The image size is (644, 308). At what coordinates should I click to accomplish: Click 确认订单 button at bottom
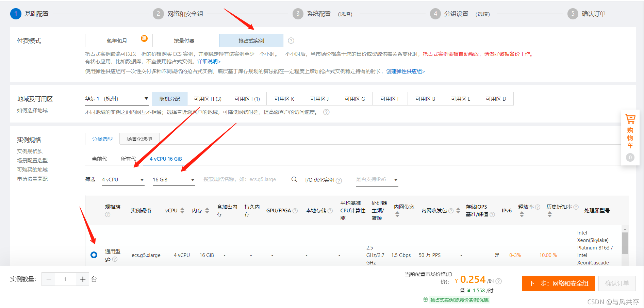tap(617, 283)
